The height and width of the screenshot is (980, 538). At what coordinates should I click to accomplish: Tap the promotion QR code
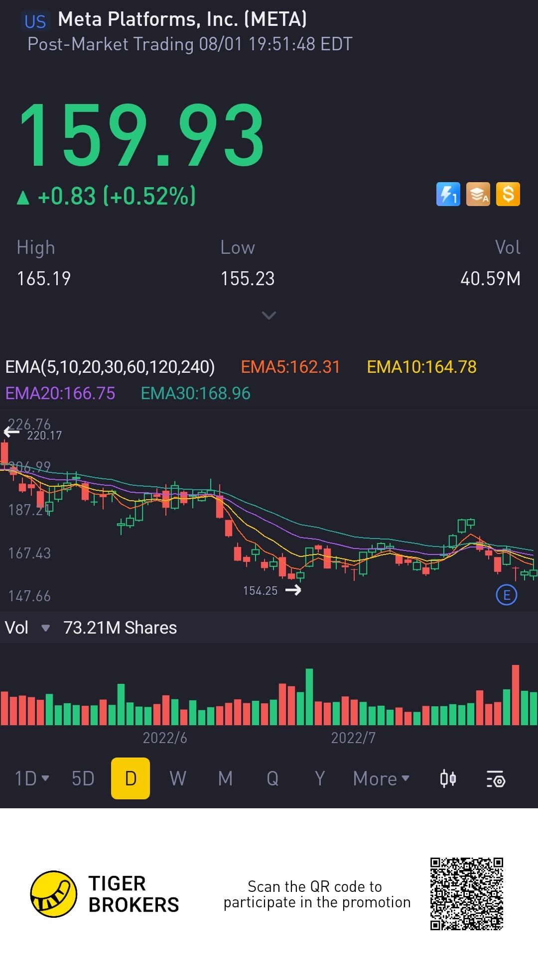click(x=467, y=894)
